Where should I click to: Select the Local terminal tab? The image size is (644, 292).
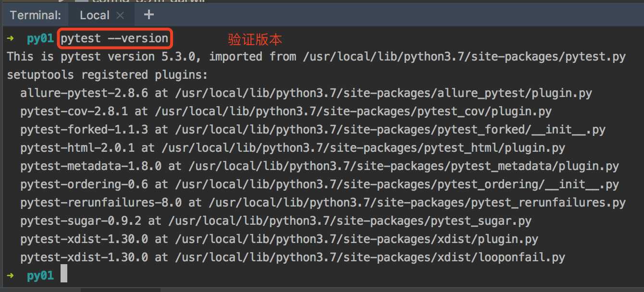(x=94, y=15)
